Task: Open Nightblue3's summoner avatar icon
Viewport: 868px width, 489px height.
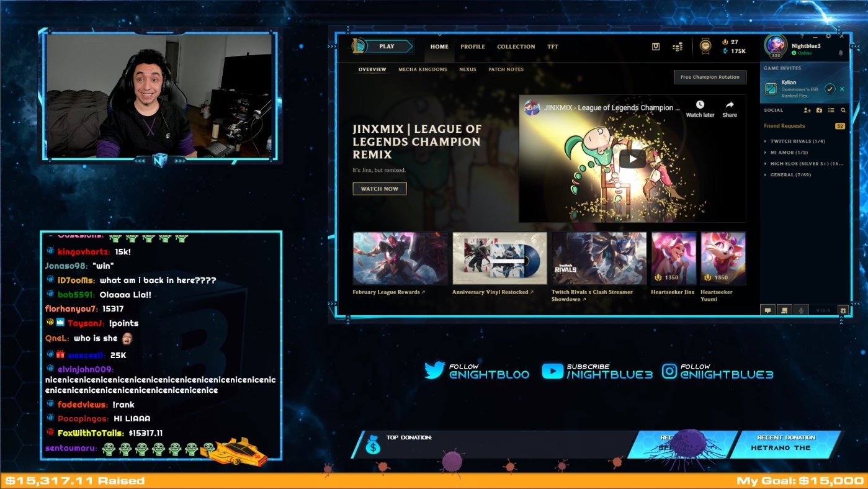Action: (776, 47)
